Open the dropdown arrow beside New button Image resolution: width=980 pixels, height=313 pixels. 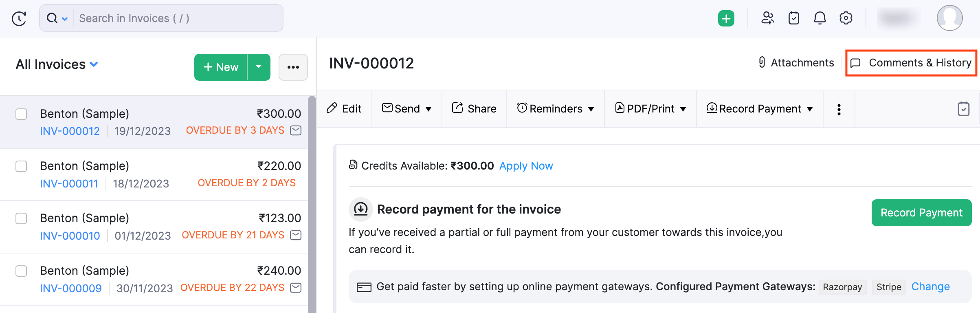[259, 67]
